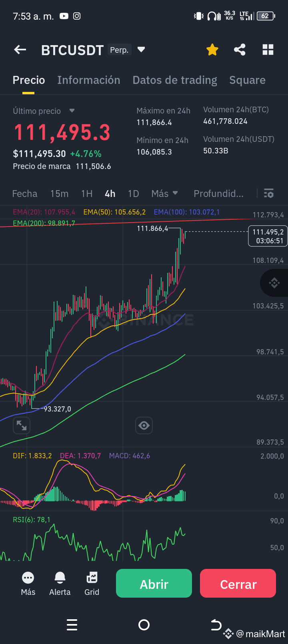Open the Grid trading bot
The width and height of the screenshot is (288, 644).
pyautogui.click(x=92, y=584)
